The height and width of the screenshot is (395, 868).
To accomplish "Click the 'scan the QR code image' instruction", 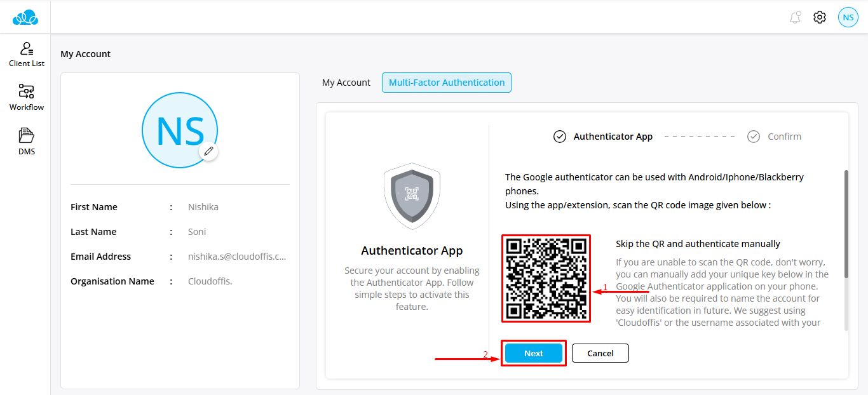I will point(638,205).
